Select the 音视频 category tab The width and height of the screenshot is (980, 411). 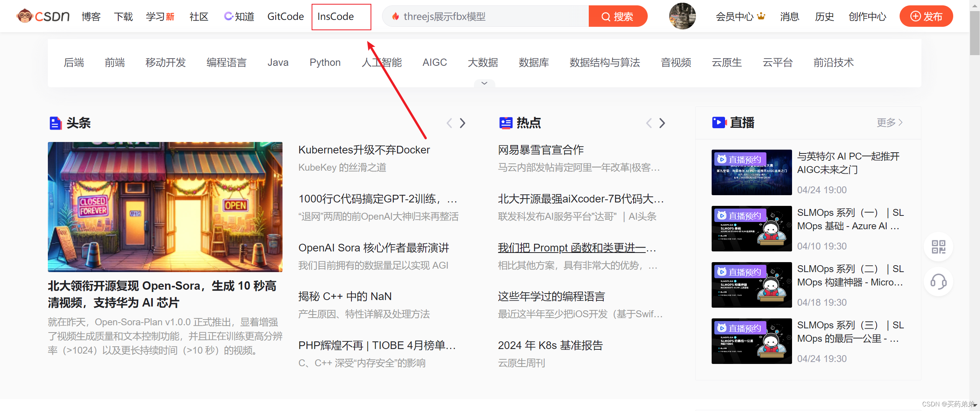(x=676, y=62)
